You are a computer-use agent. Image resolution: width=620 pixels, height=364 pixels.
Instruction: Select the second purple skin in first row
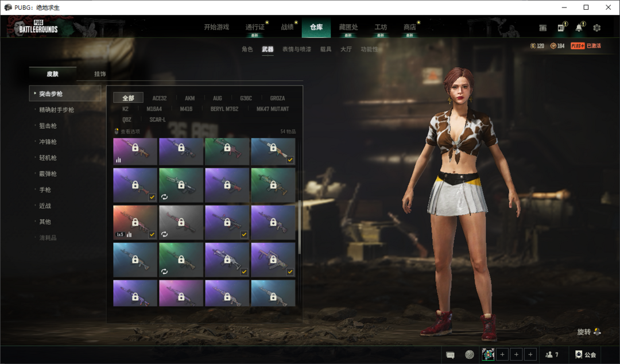(x=181, y=152)
